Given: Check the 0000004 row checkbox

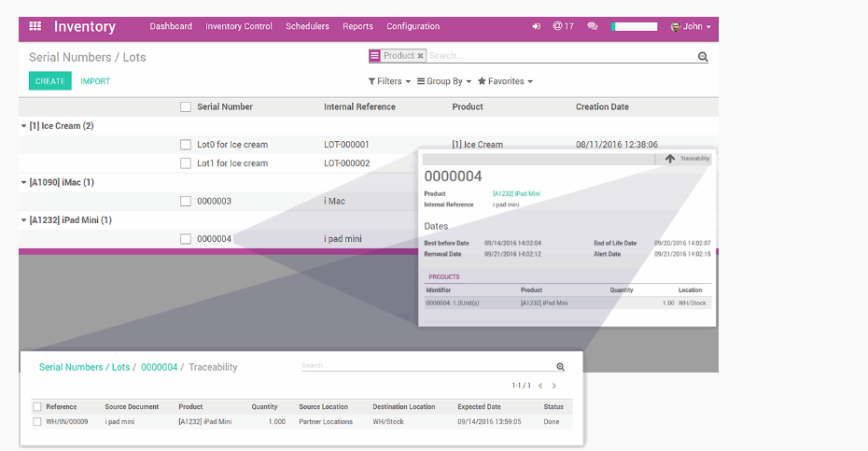Looking at the screenshot, I should (186, 239).
